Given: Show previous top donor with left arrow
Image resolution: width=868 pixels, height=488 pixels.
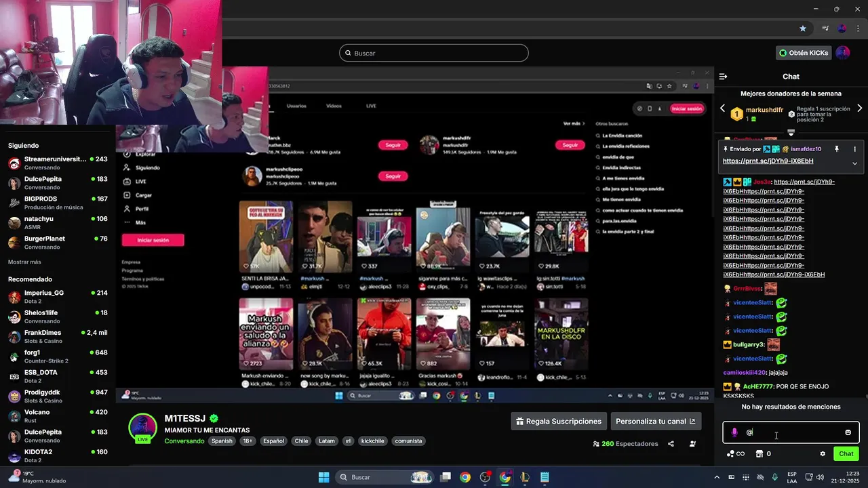Looking at the screenshot, I should (x=722, y=108).
